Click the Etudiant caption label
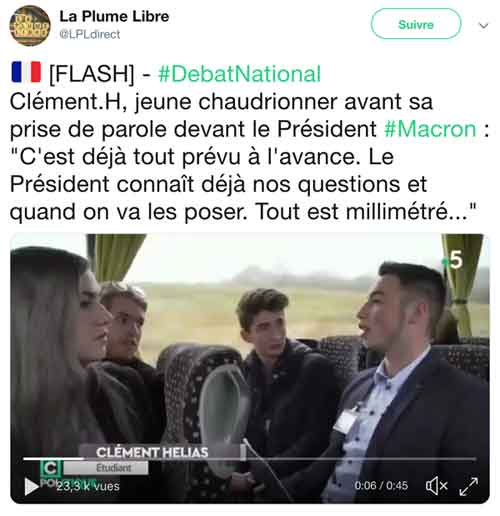Image resolution: width=500 pixels, height=516 pixels. pos(113,468)
